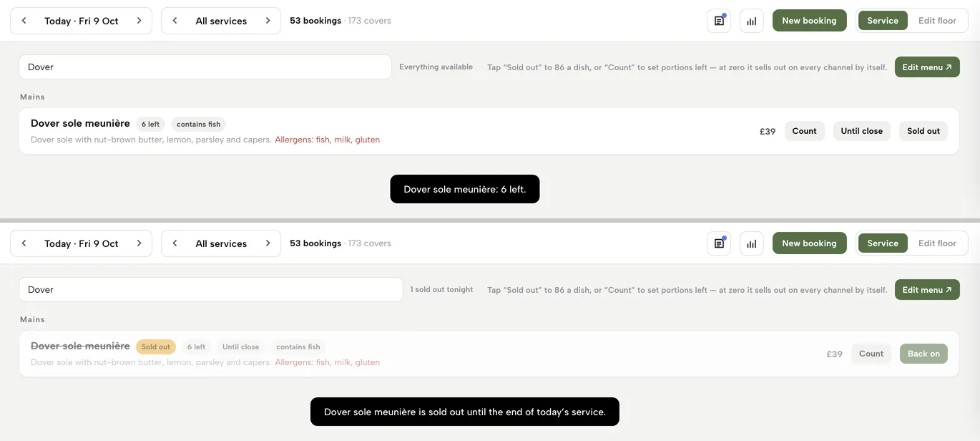The image size is (980, 441).
Task: Open stats chart icon in the Everything available view
Action: 752,21
